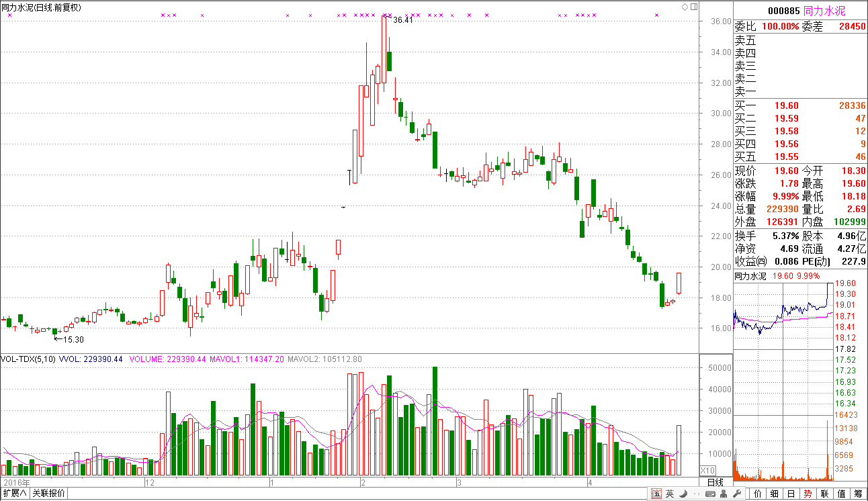The width and height of the screenshot is (868, 501).
Task: Click the 最低 value 18.18
Action: tap(854, 196)
